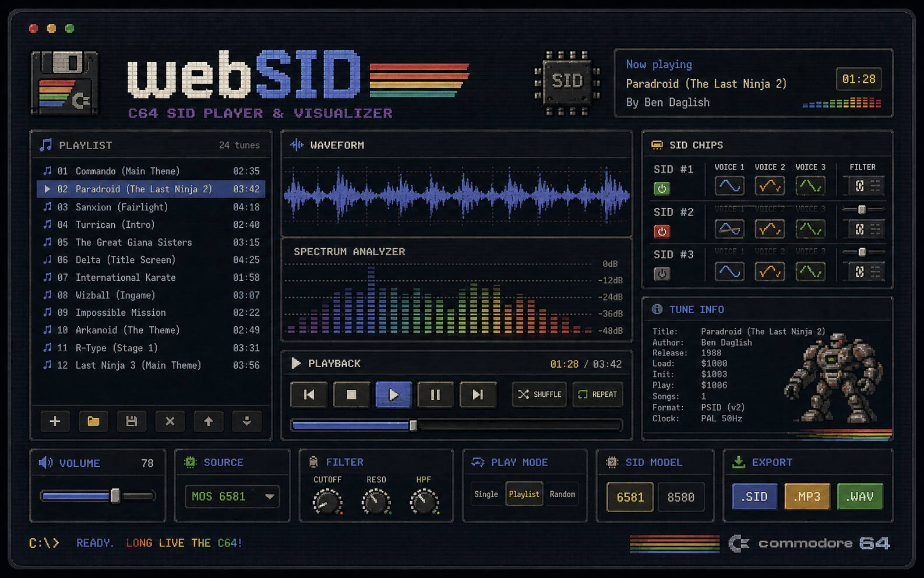
Task: Select SID #1 Voice 1 waveform icon
Action: click(x=729, y=186)
